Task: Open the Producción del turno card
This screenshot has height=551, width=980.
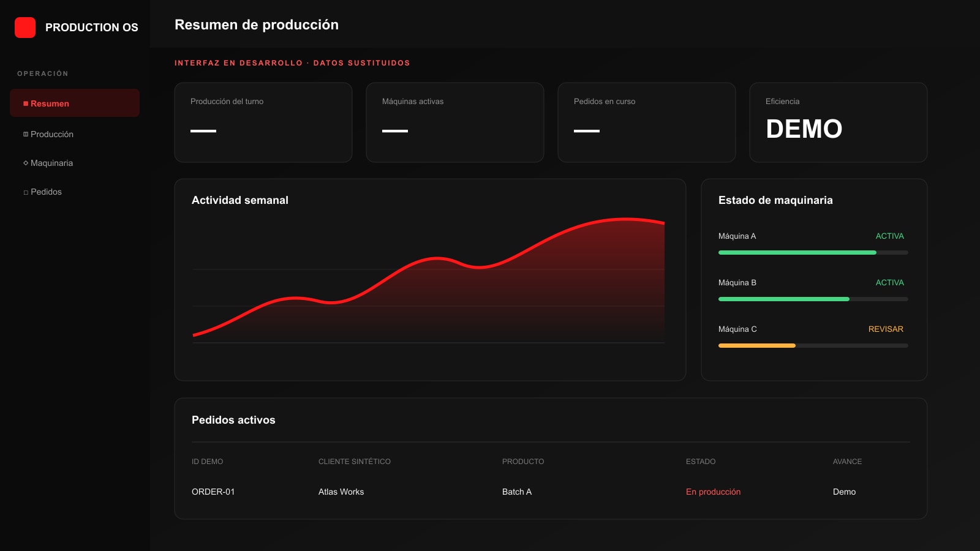Action: tap(263, 122)
